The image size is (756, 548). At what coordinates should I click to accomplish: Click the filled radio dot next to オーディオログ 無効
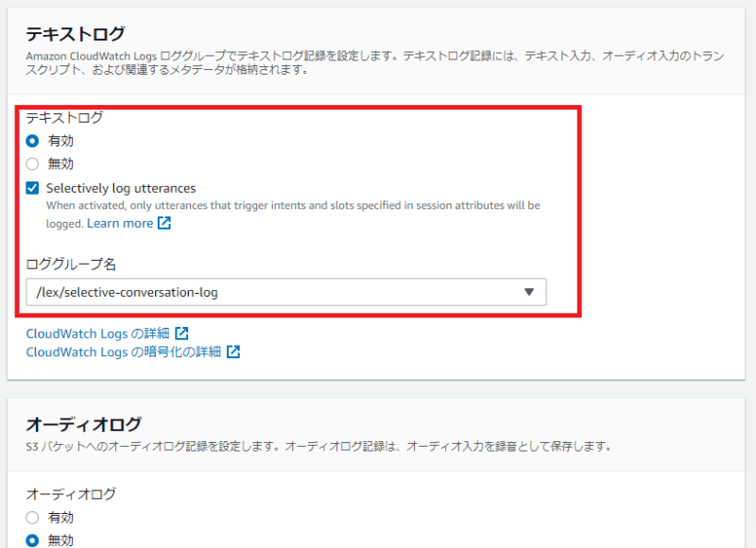[32, 540]
